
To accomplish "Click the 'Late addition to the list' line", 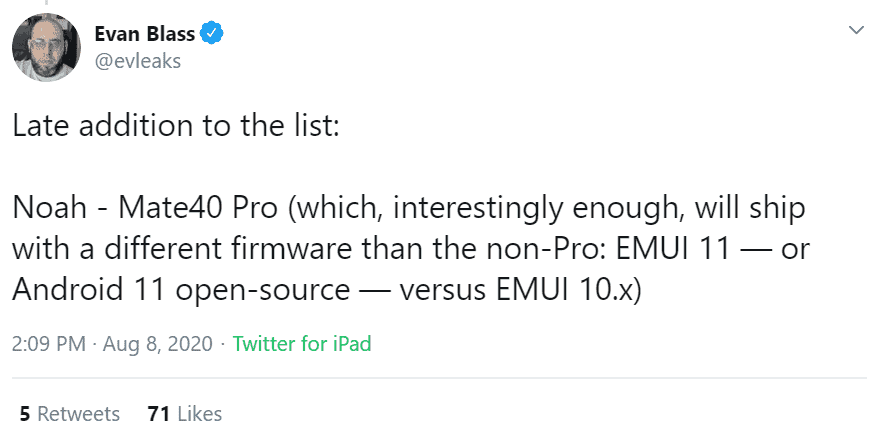I will 178,129.
